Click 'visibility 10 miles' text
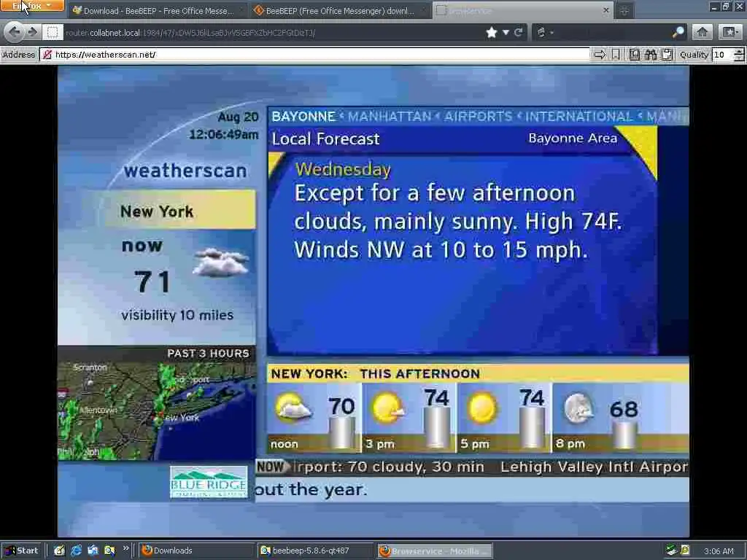 pyautogui.click(x=177, y=315)
